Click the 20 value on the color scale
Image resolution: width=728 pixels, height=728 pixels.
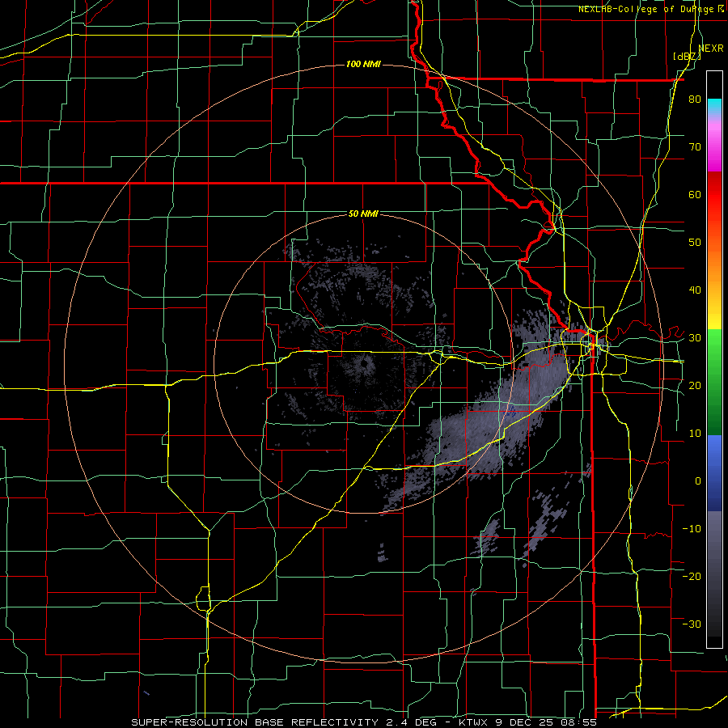(x=695, y=386)
